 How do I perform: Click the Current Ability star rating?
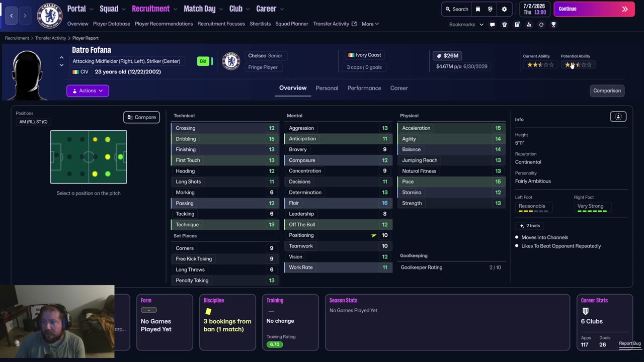tap(540, 65)
